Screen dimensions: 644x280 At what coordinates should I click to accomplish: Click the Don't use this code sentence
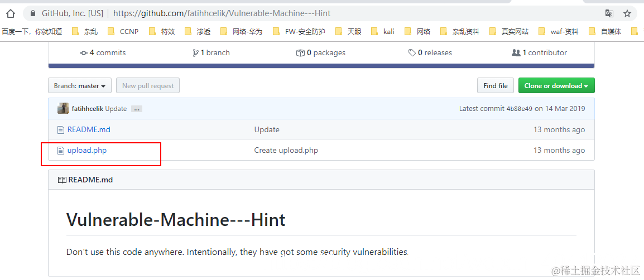(x=237, y=252)
